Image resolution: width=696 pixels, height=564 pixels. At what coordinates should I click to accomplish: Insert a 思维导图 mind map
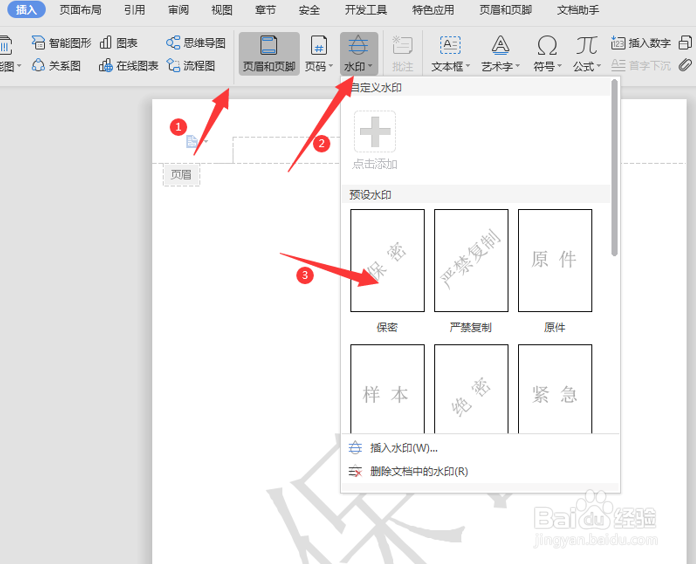[196, 43]
